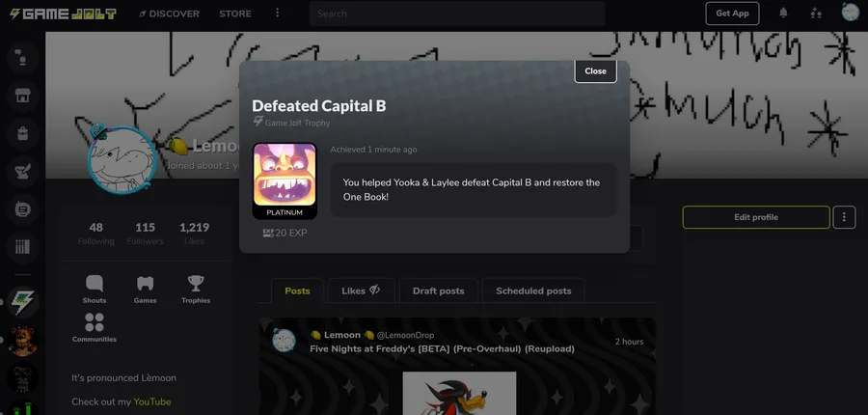
Task: Click the Edit profile button
Action: [756, 217]
